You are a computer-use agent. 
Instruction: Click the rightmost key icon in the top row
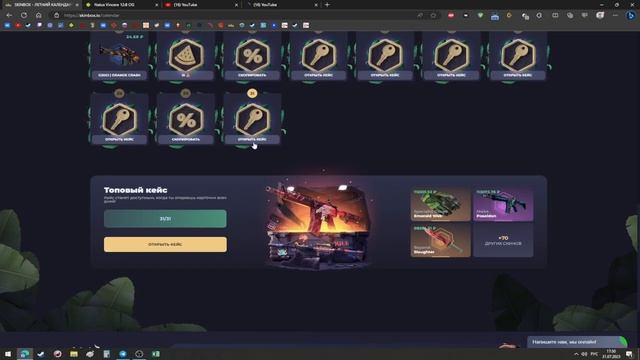click(518, 55)
